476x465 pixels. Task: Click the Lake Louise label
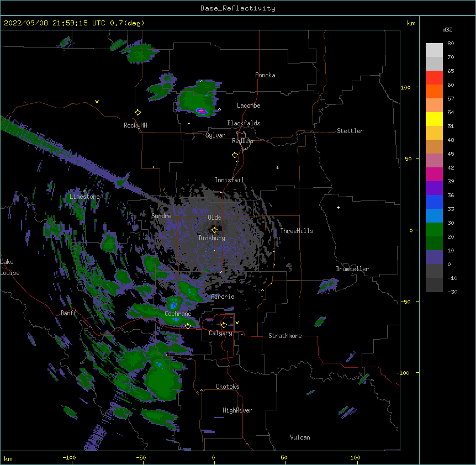[x=10, y=267]
